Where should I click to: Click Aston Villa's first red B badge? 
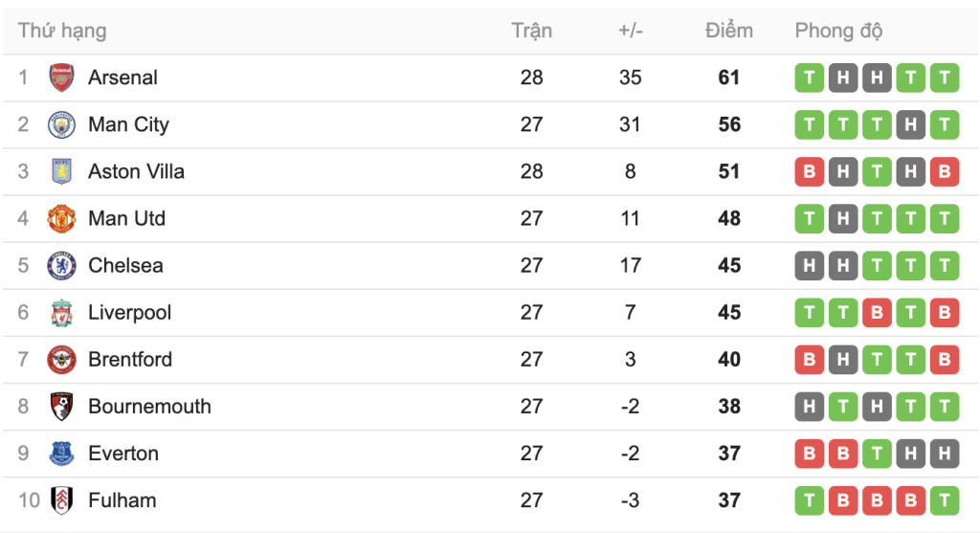(810, 171)
